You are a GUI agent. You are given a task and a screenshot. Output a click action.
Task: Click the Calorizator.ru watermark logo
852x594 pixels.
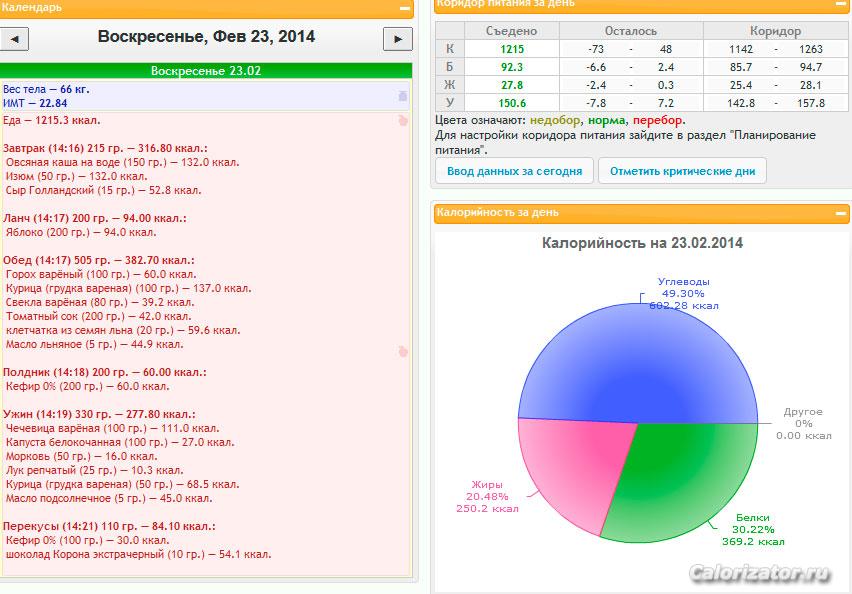tap(760, 573)
